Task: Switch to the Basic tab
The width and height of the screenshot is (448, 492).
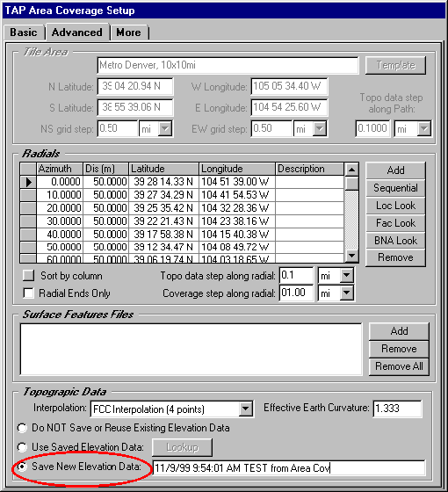Action: (x=24, y=33)
